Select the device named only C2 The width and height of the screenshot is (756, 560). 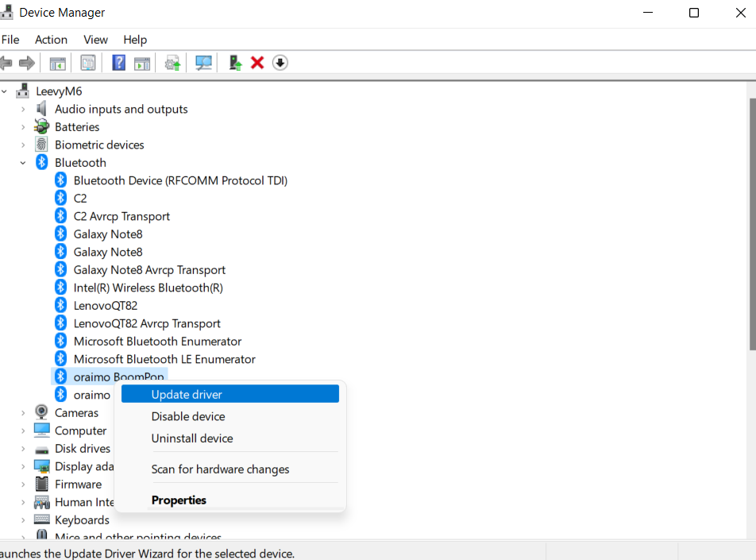[x=80, y=199]
